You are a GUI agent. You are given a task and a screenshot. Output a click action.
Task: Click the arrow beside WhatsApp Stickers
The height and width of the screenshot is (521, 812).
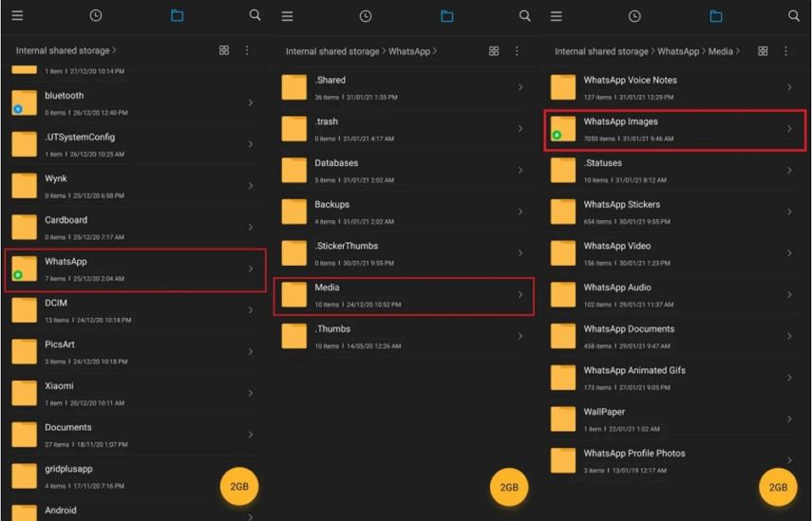pos(788,212)
